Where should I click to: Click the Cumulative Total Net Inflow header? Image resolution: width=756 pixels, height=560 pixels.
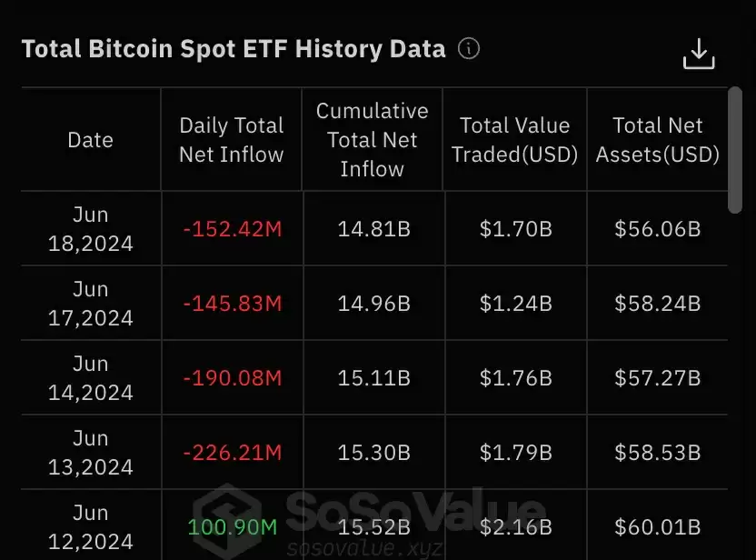(x=373, y=140)
